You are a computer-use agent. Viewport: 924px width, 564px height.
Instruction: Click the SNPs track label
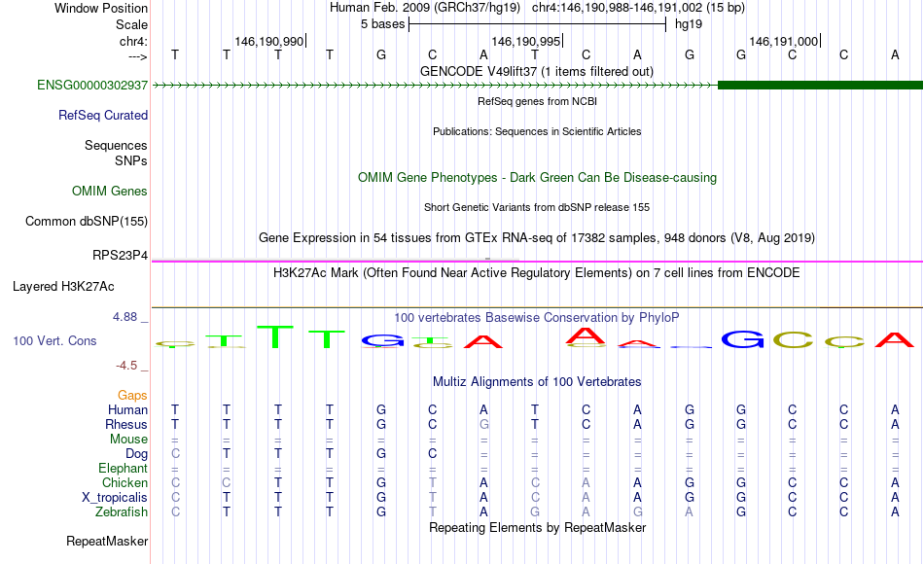[131, 160]
